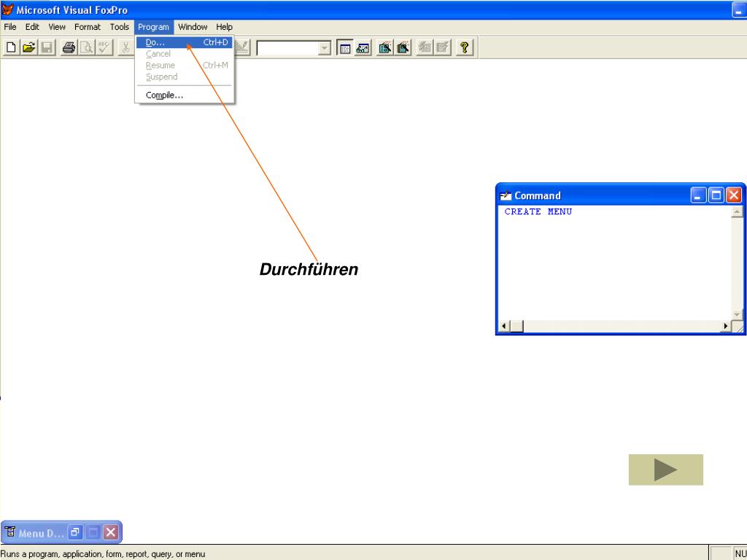Click the Open folder toolbar icon

pos(29,47)
